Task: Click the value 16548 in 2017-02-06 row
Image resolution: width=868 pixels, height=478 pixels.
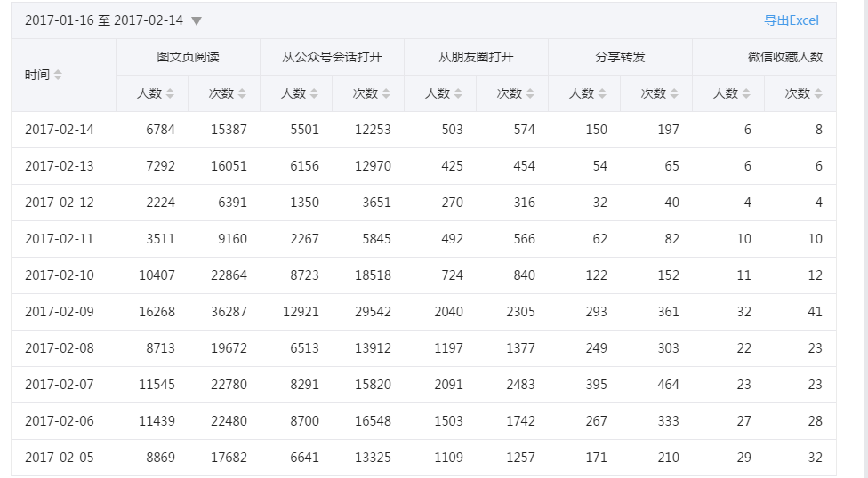Action: pyautogui.click(x=373, y=421)
